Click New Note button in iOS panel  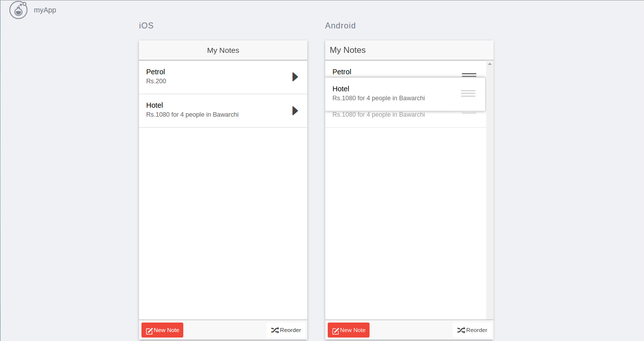tap(162, 330)
